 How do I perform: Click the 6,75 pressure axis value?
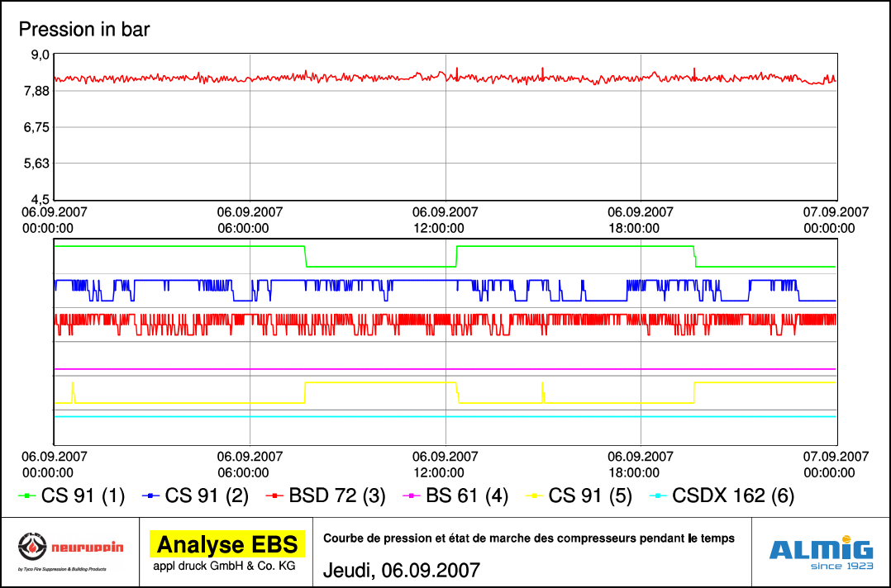[37, 128]
